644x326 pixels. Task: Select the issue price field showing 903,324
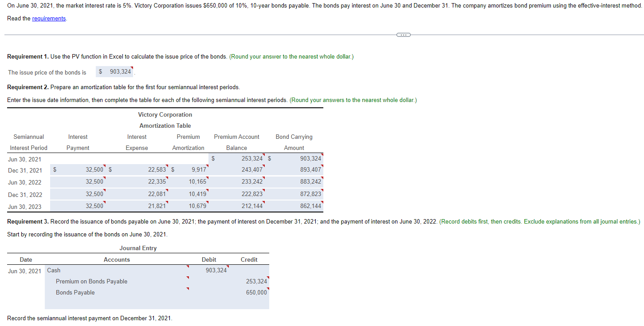114,71
